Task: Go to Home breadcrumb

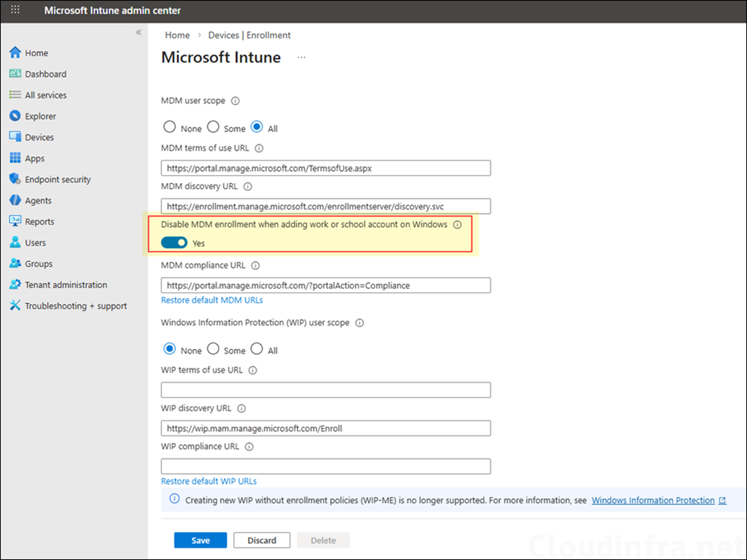Action: (177, 35)
